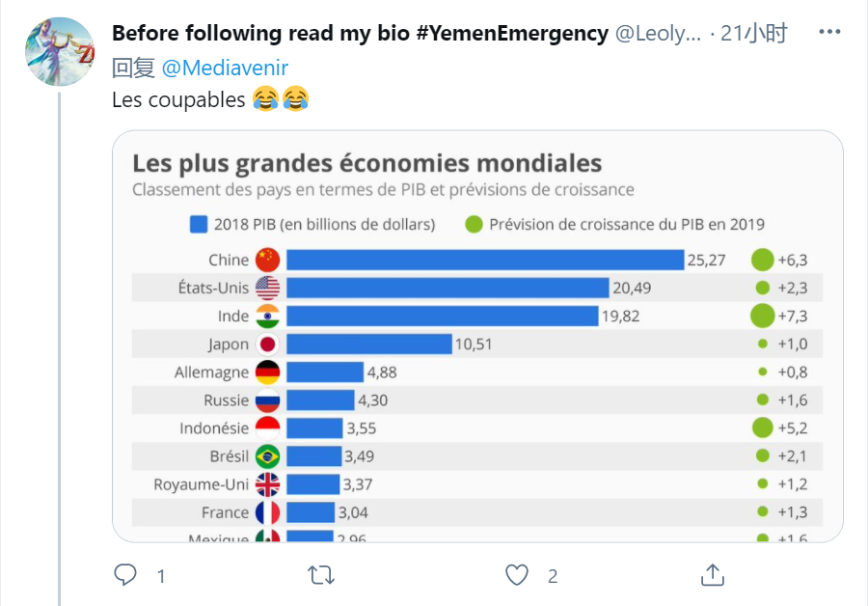This screenshot has height=606, width=868.
Task: Click the Brazil flag icon
Action: click(267, 456)
